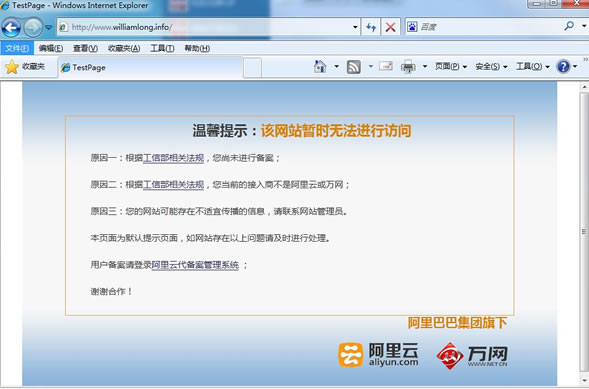This screenshot has width=589, height=389.
Task: Click the scrollbar up arrow
Action: tap(584, 87)
